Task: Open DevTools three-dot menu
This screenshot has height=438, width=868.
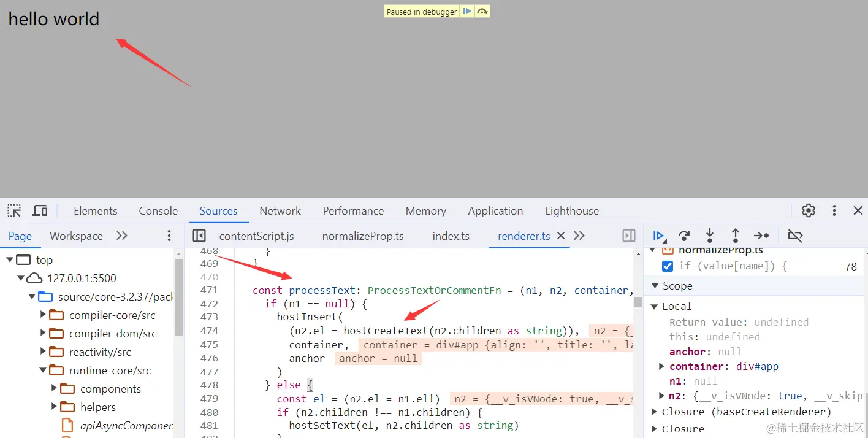Action: pyautogui.click(x=834, y=210)
